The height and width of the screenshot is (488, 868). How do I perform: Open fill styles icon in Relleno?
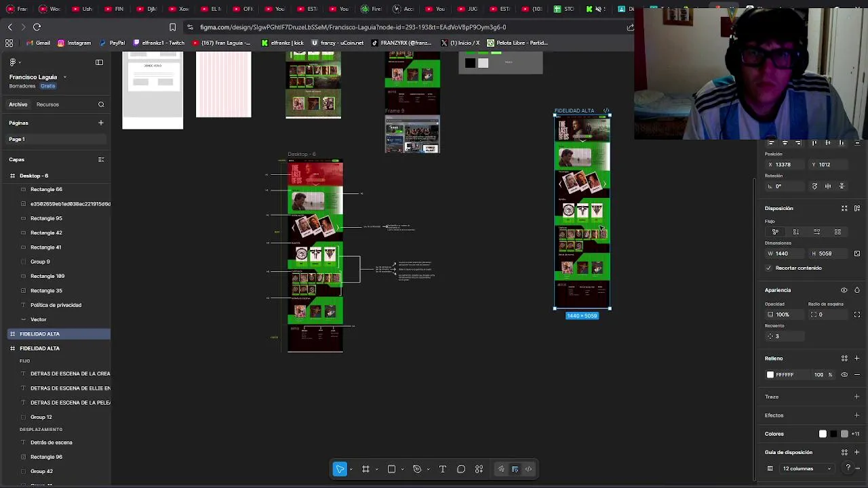844,359
